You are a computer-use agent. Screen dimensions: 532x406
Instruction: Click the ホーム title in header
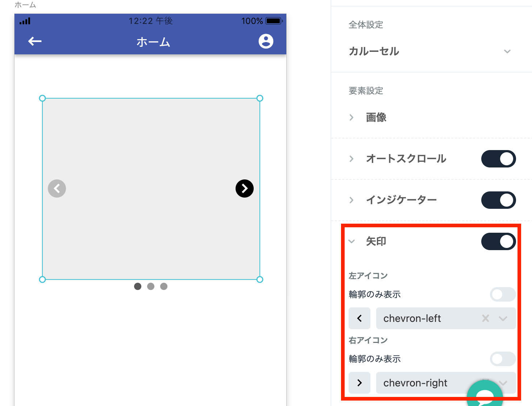coord(153,42)
